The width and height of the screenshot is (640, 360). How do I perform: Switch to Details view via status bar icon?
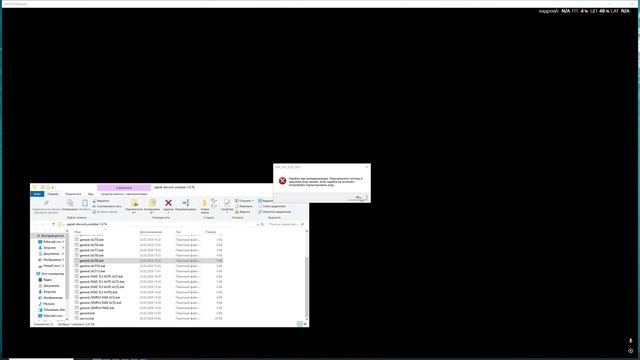(299, 324)
